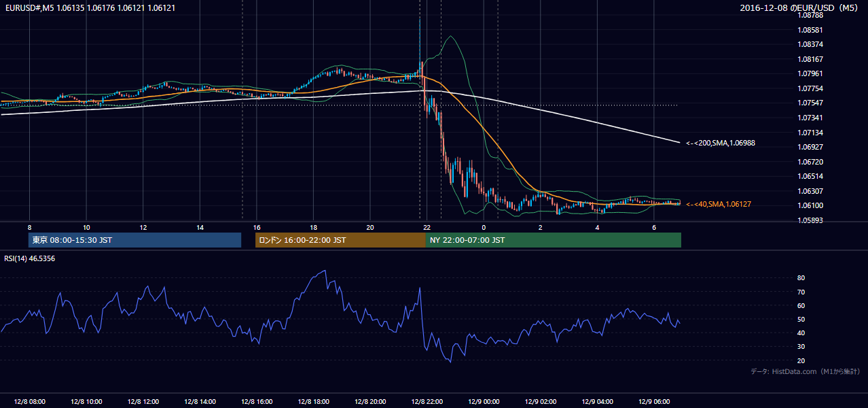
Task: Click price axis label 1.06307
Action: [811, 191]
